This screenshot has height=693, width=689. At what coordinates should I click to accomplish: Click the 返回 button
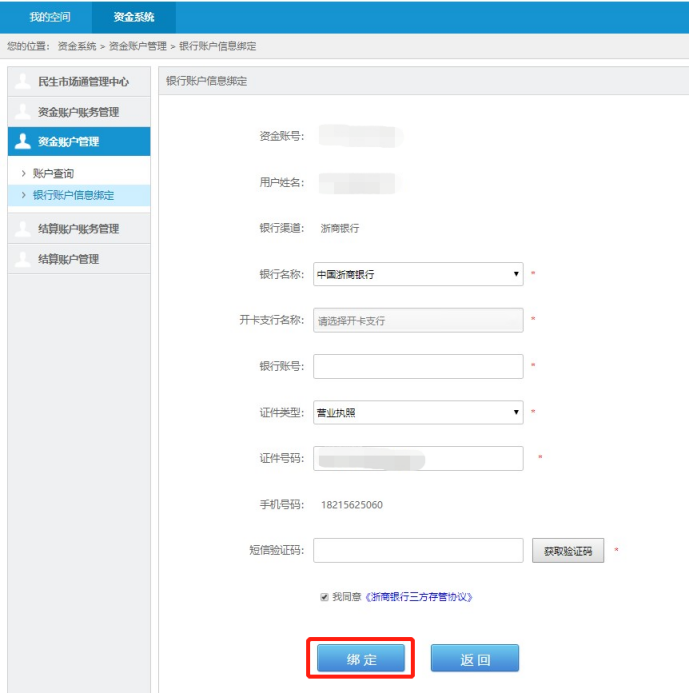pyautogui.click(x=475, y=659)
